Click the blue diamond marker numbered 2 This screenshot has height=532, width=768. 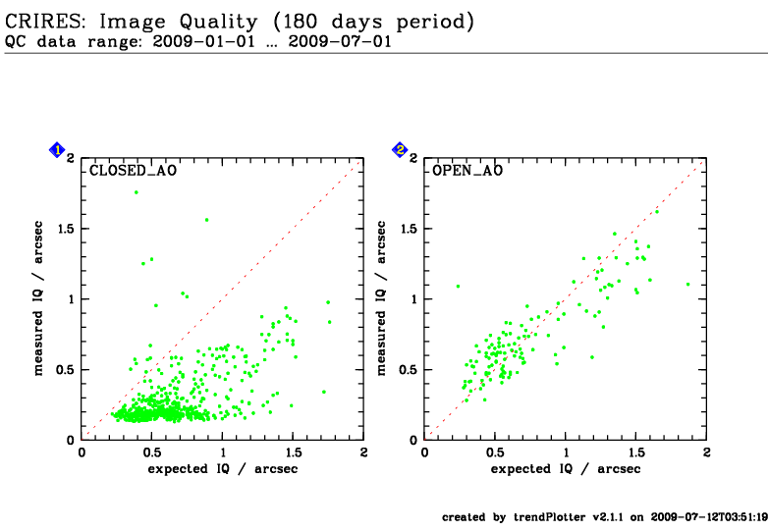(x=400, y=150)
